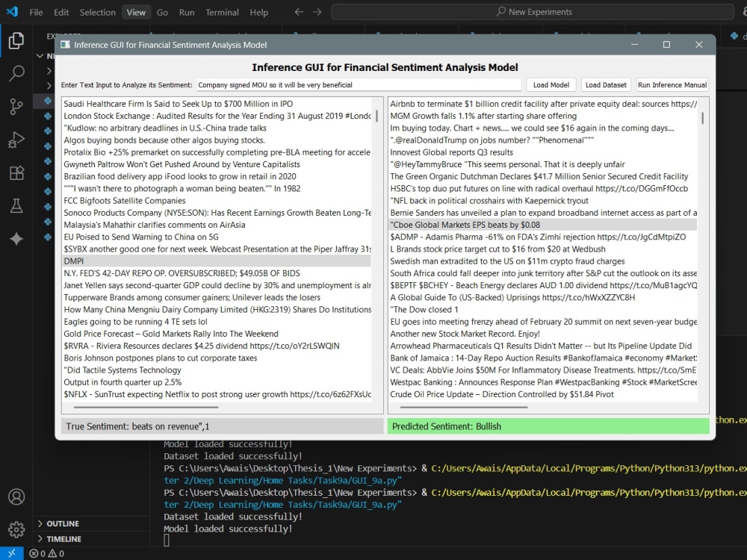Screen dimensions: 747x560
Task: Select 'Output in fourth quarter up 2.5%' row
Action: pyautogui.click(x=217, y=382)
